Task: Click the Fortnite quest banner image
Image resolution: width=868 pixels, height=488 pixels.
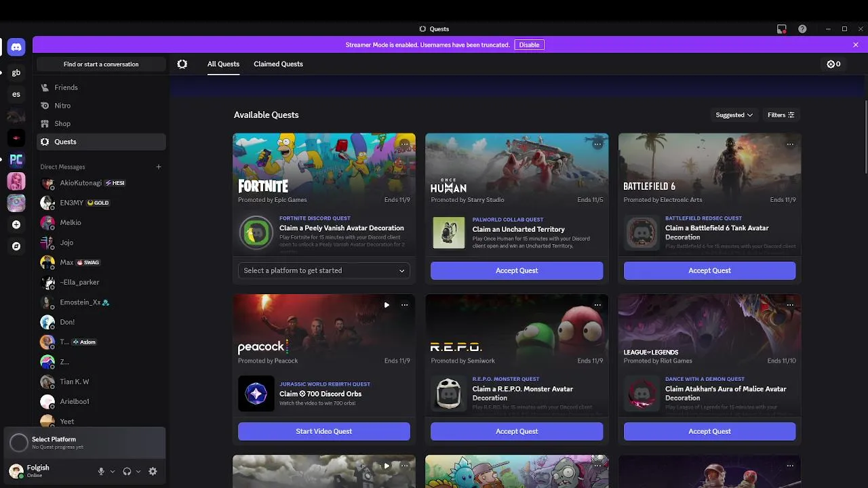Action: pyautogui.click(x=324, y=168)
